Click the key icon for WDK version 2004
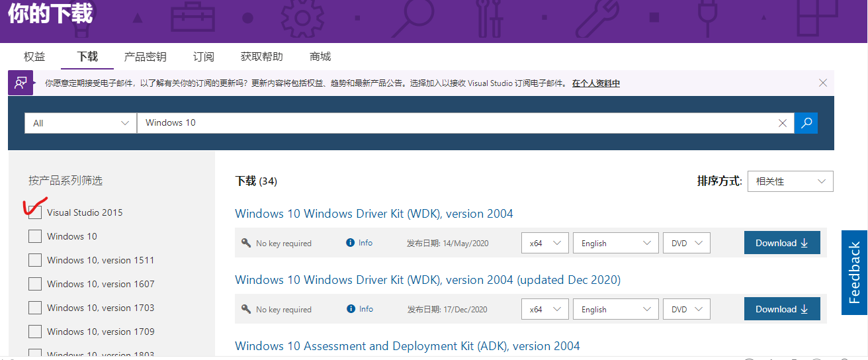 [246, 243]
